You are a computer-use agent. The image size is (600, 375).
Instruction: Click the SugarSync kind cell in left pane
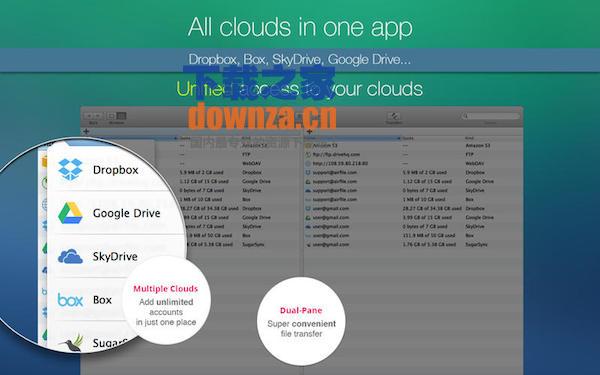click(x=253, y=245)
